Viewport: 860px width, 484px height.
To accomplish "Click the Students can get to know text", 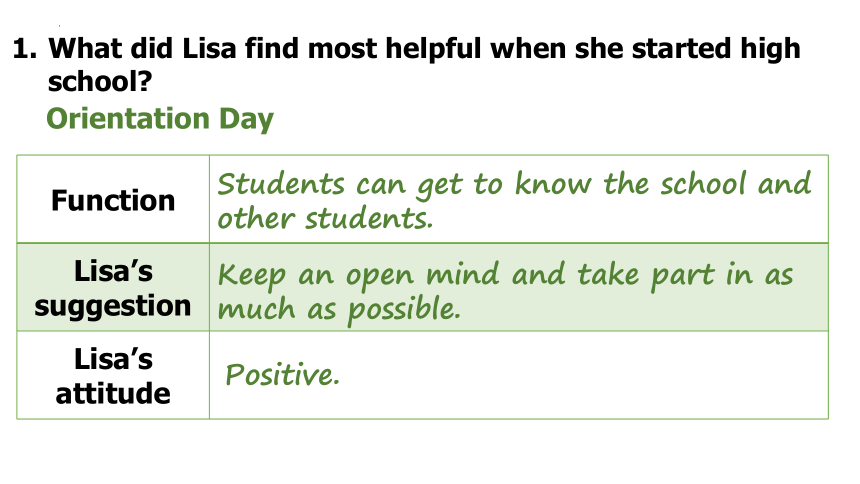I will 405,184.
